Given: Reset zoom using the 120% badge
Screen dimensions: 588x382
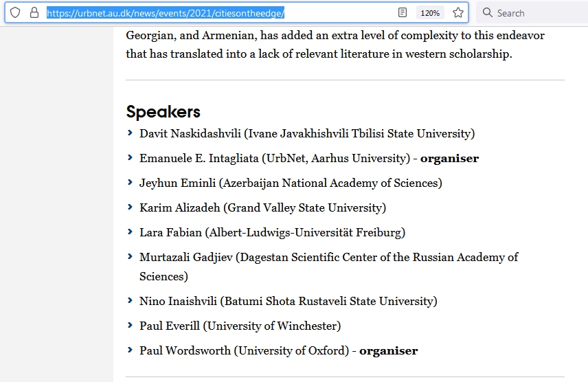Looking at the screenshot, I should tap(430, 13).
